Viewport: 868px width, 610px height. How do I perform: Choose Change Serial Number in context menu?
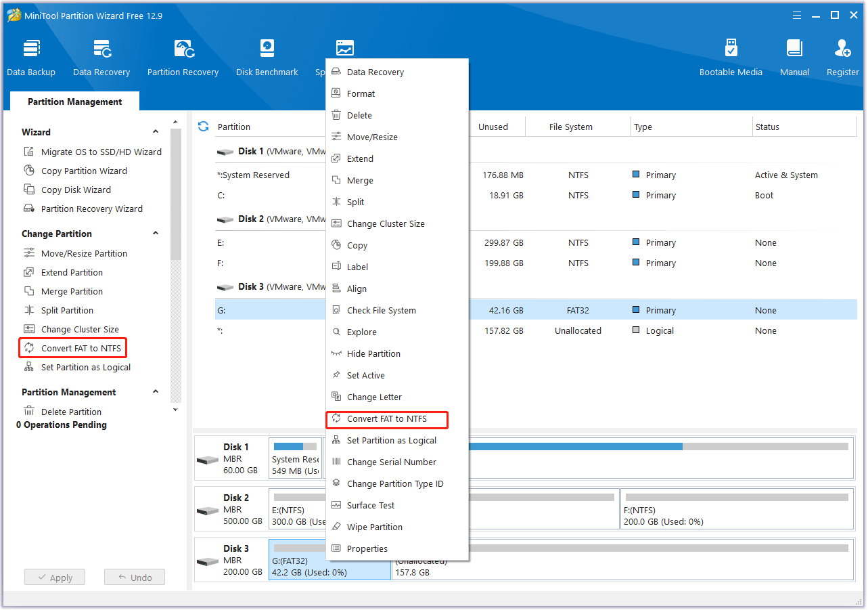coord(397,462)
